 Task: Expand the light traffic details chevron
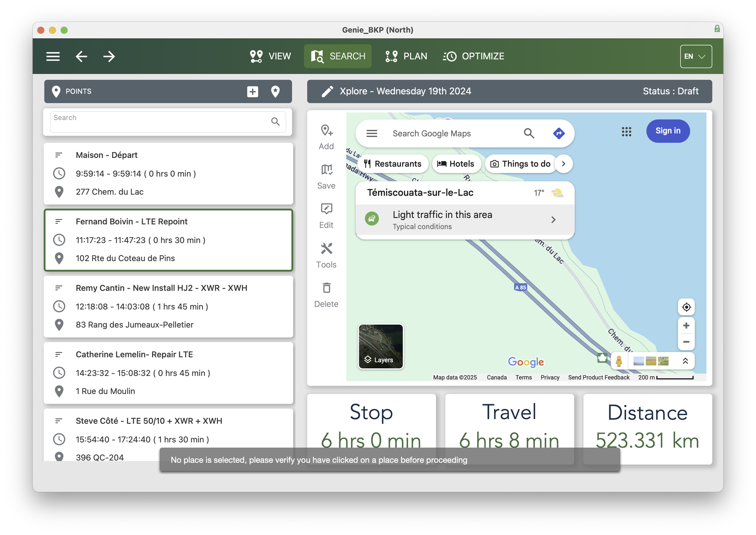tap(553, 220)
